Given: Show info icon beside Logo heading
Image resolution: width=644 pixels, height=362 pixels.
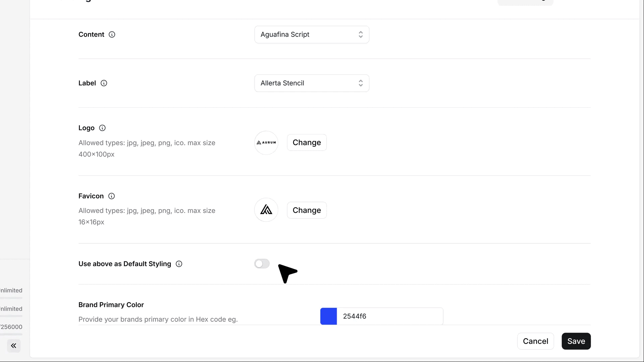Looking at the screenshot, I should (x=102, y=128).
